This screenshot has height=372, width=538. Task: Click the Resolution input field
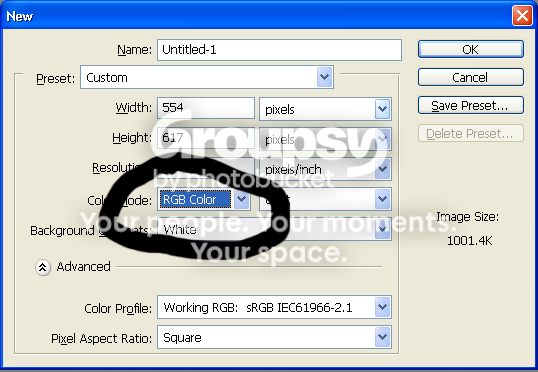point(206,168)
